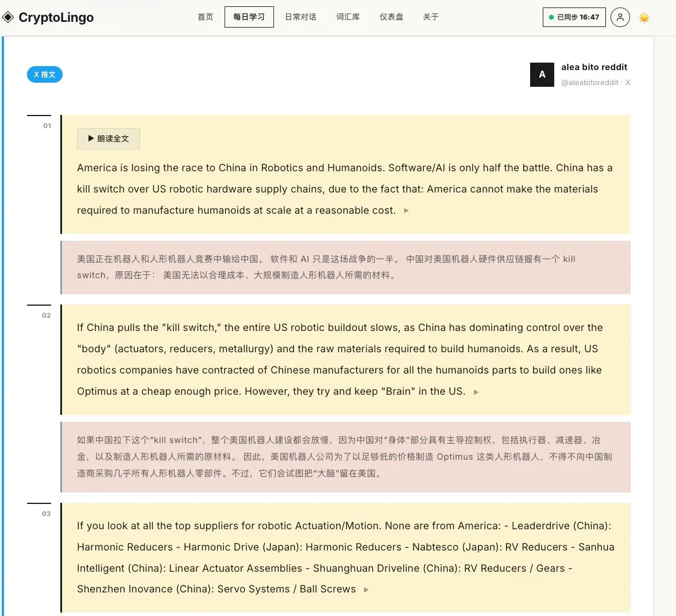Screen dimensions: 676x616
Task: Select Chinese translation starting 美国正在机器人
Action: (345, 267)
